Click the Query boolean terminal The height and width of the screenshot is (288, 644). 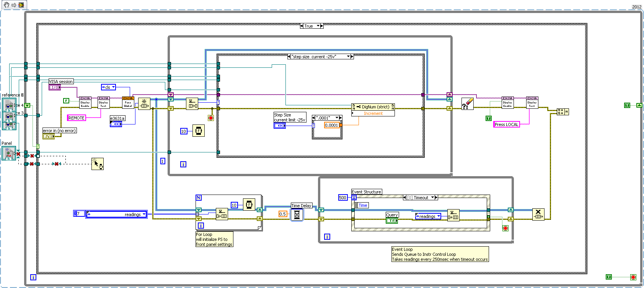tap(391, 221)
